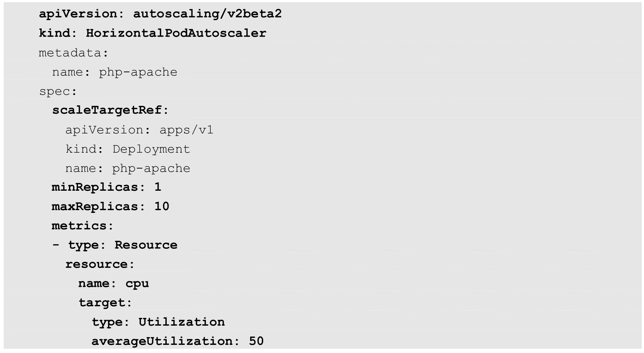Click the spec key
The height and width of the screenshot is (353, 644).
pyautogui.click(x=55, y=91)
